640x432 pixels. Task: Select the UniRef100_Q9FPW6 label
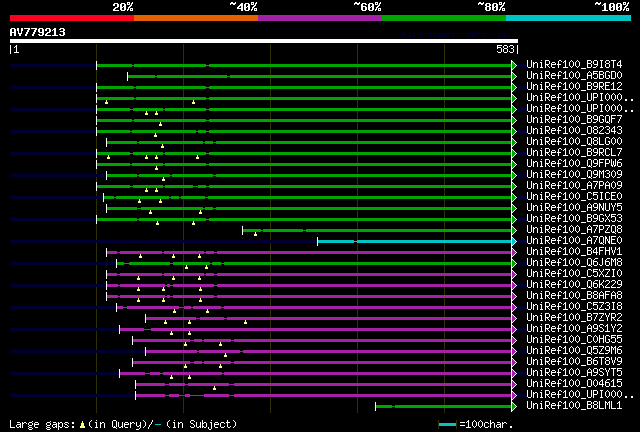coord(574,163)
